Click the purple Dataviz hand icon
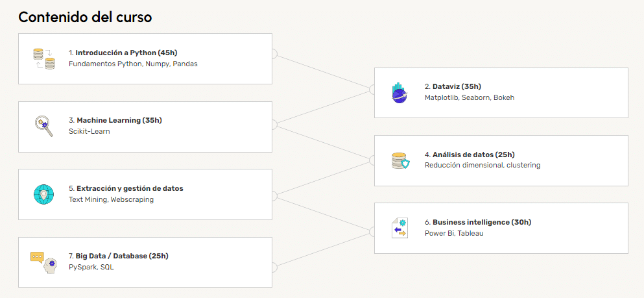This screenshot has height=298, width=644. tap(400, 93)
